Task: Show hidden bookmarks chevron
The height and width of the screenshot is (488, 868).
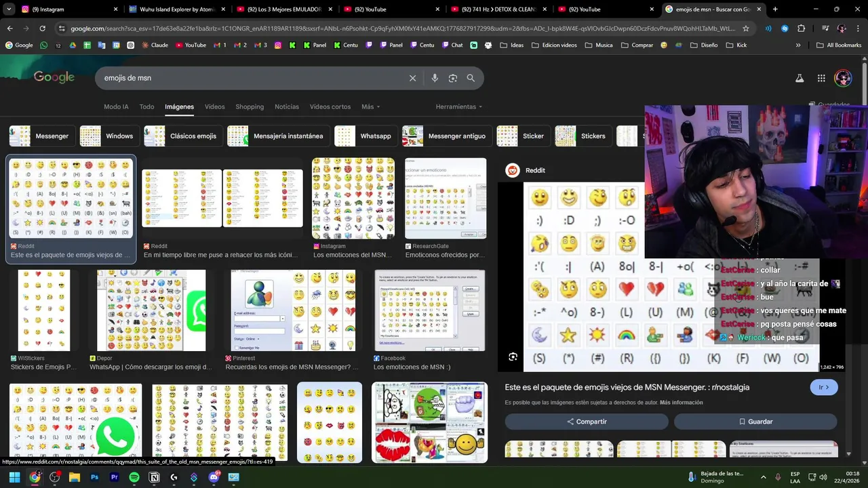Action: tap(797, 45)
